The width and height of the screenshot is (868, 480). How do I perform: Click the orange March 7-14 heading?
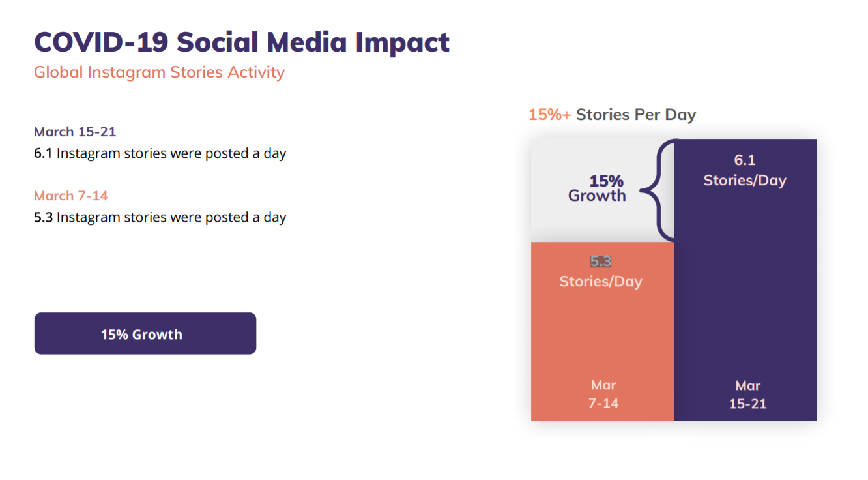pyautogui.click(x=71, y=196)
